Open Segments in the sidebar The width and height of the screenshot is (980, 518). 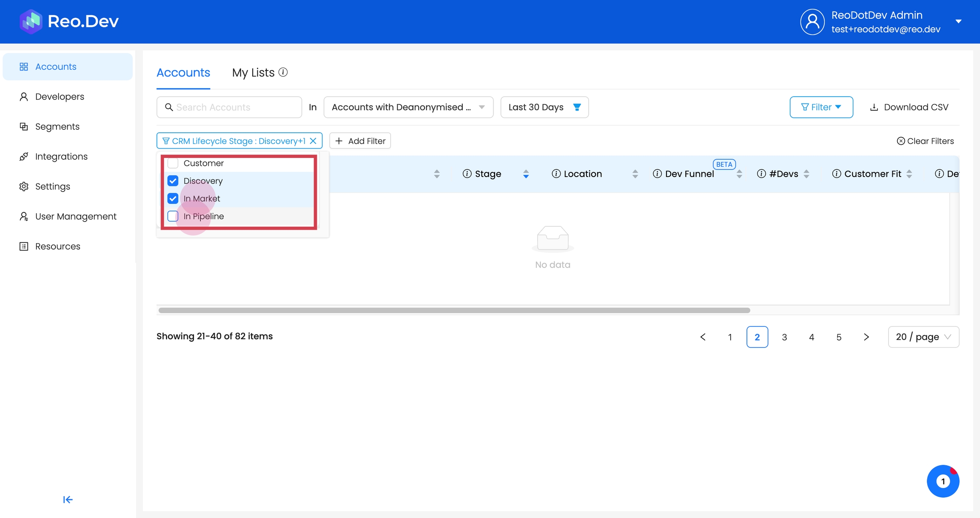pyautogui.click(x=57, y=127)
